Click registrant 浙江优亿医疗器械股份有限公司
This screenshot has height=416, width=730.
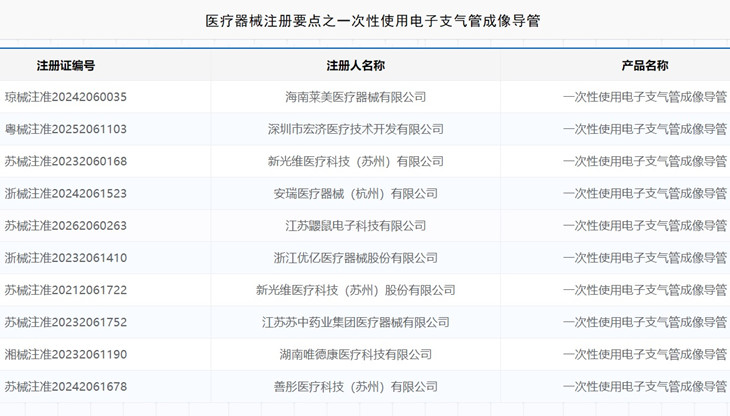(x=356, y=258)
